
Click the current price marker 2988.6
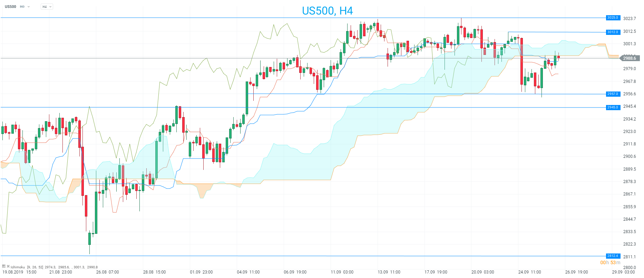(x=629, y=58)
